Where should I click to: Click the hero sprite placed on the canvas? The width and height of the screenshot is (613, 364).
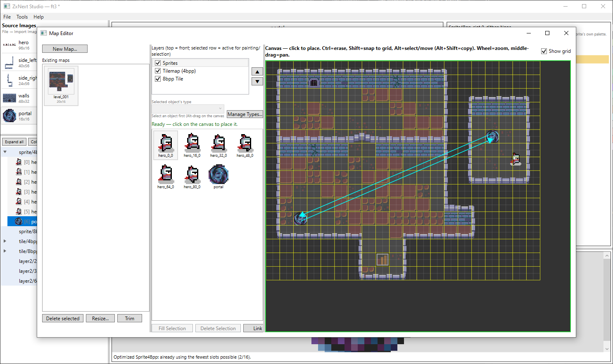click(516, 159)
